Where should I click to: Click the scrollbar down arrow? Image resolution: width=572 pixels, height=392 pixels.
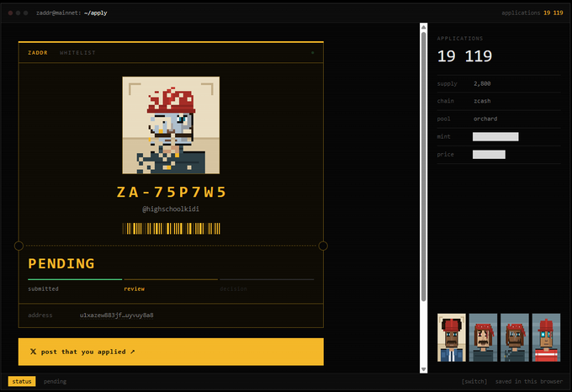423,369
